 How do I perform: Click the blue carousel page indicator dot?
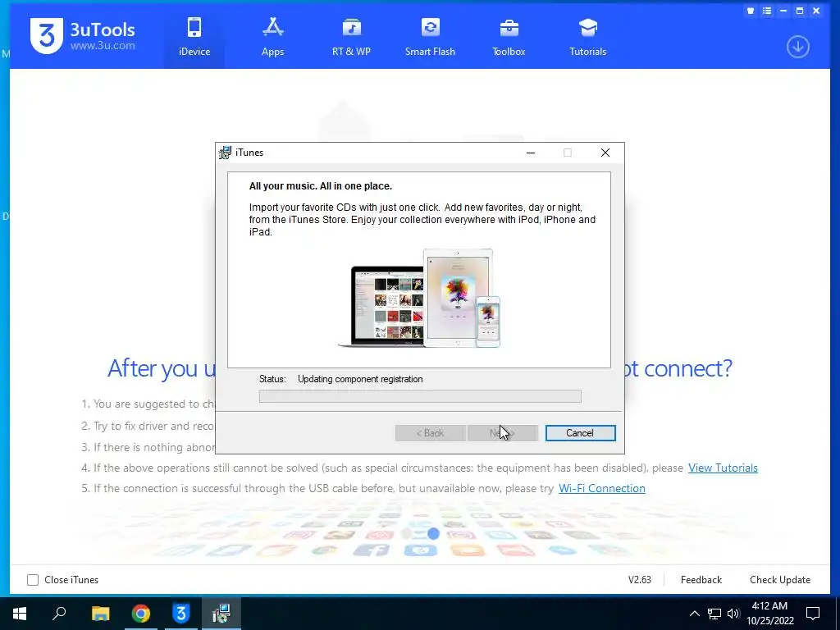pos(433,533)
